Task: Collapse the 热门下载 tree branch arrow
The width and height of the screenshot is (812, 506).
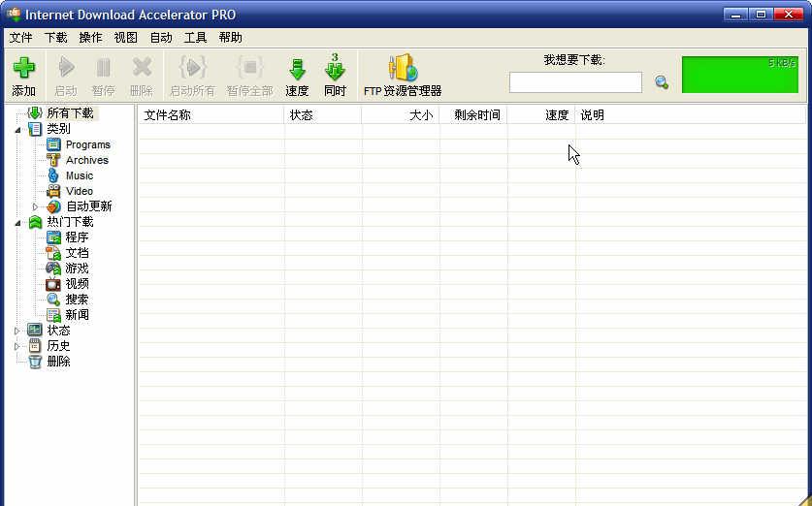Action: pos(17,223)
